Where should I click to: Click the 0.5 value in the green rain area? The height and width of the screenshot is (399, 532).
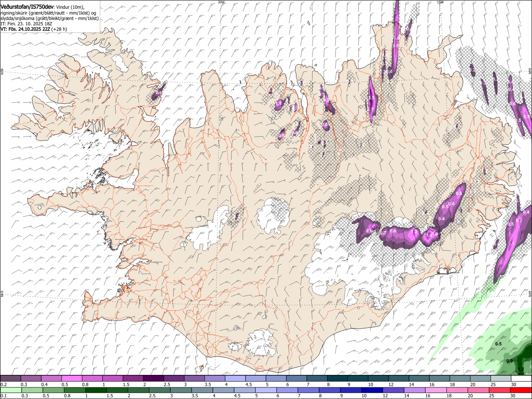point(498,344)
